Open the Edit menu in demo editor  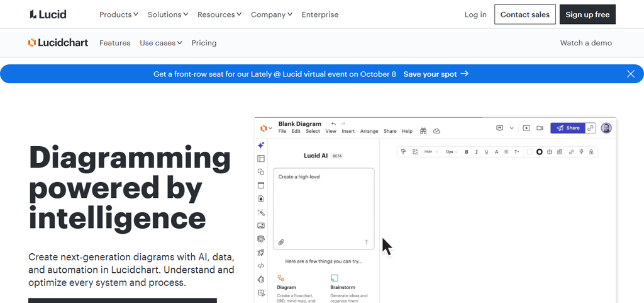click(296, 131)
